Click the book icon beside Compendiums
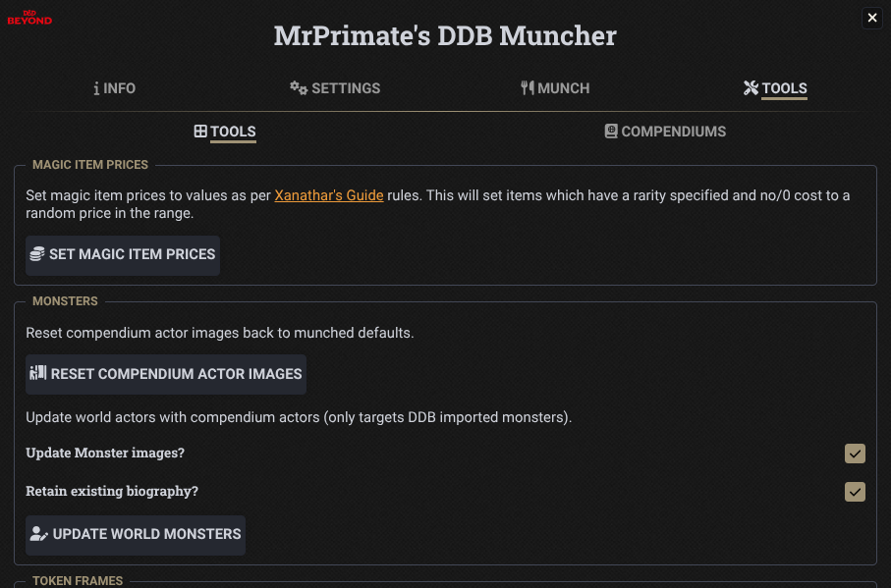Screen dimensions: 891x588 click(x=611, y=132)
